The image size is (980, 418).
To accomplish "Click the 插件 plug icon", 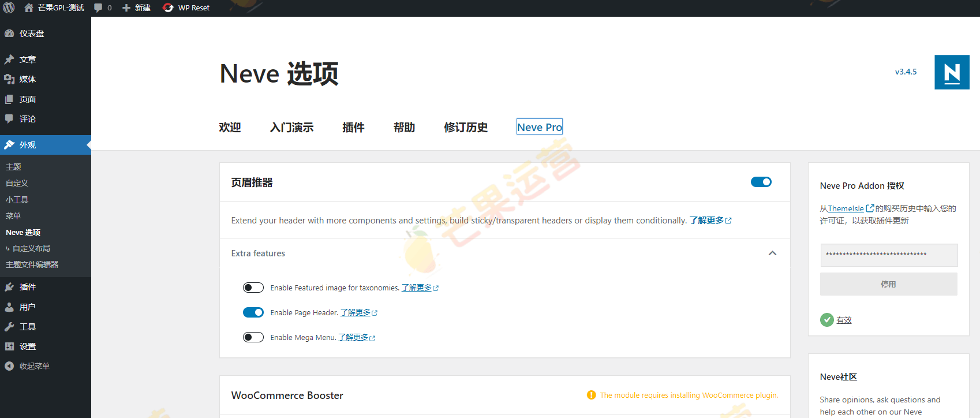I will [x=9, y=287].
